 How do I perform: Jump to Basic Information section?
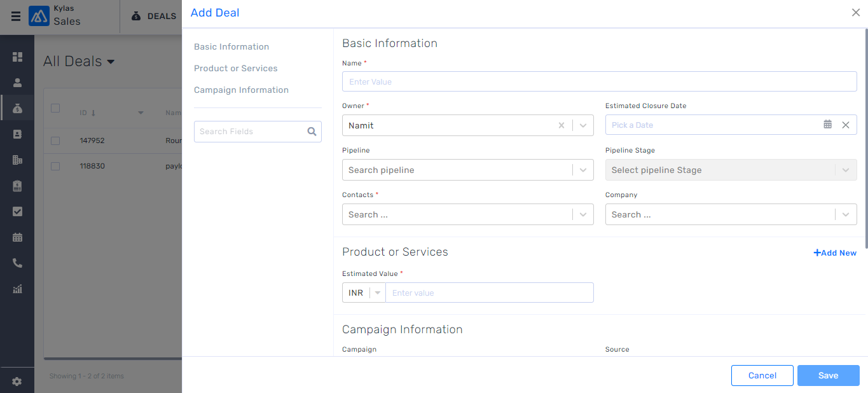231,46
